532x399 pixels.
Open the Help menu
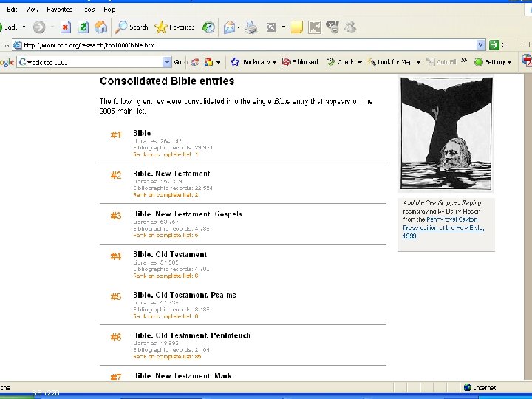[109, 10]
